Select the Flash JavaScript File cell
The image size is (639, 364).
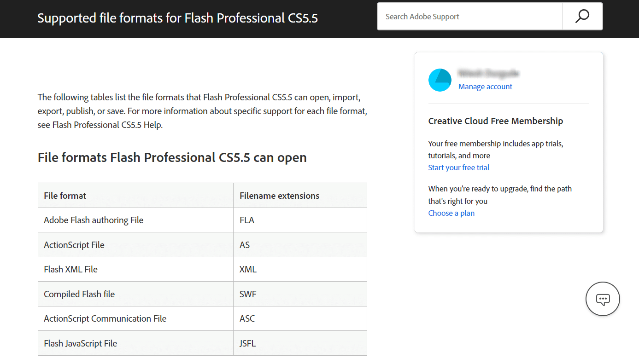(135, 343)
